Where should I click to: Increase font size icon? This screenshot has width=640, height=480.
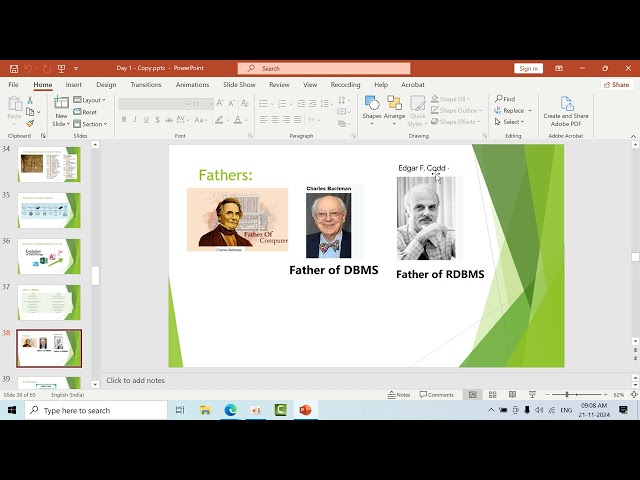click(x=220, y=103)
